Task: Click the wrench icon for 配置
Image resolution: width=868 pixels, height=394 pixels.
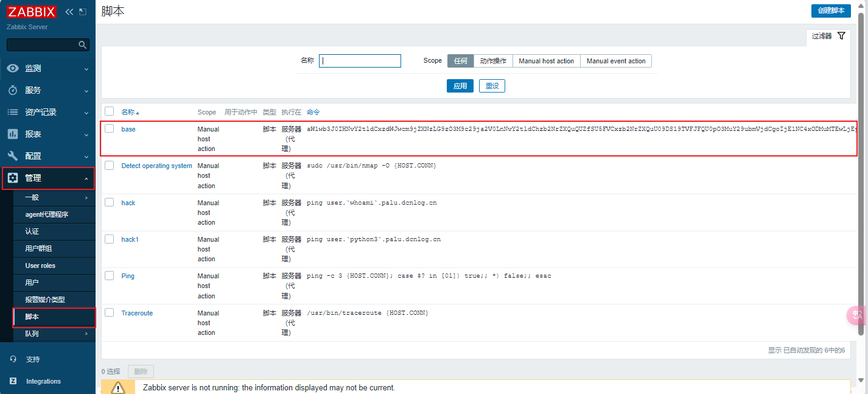Action: 13,156
